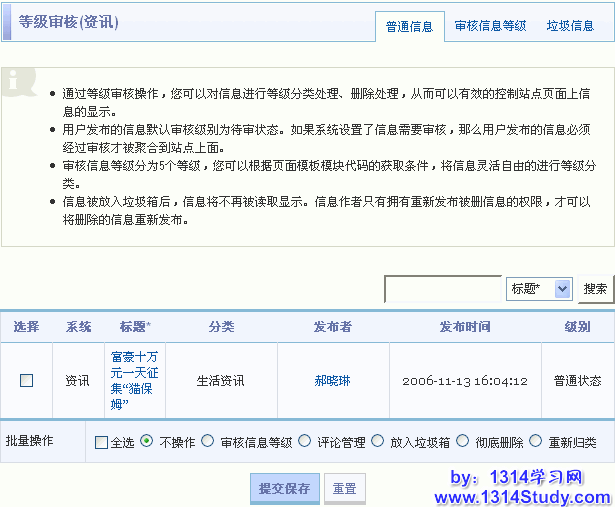Click the 资讯 system cell
615x507 pixels.
point(77,381)
